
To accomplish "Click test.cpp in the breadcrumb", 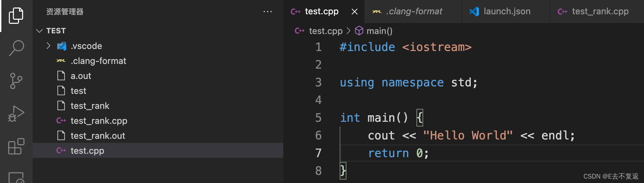I will coord(325,31).
